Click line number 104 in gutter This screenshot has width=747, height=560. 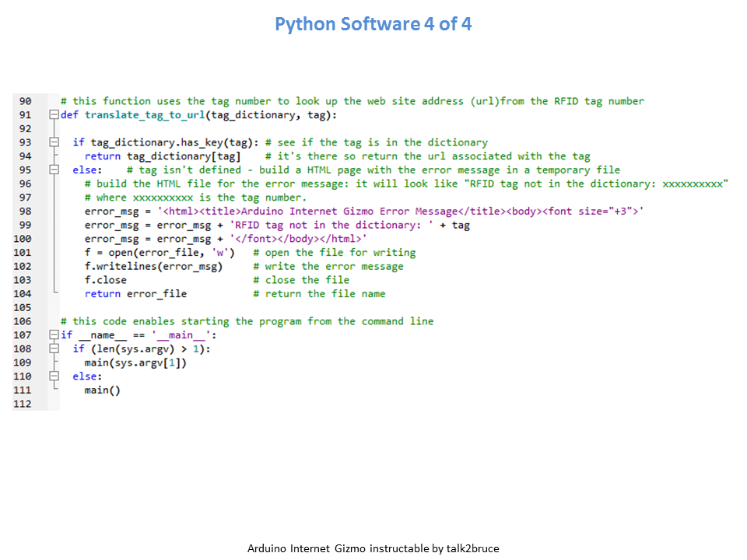coord(23,294)
